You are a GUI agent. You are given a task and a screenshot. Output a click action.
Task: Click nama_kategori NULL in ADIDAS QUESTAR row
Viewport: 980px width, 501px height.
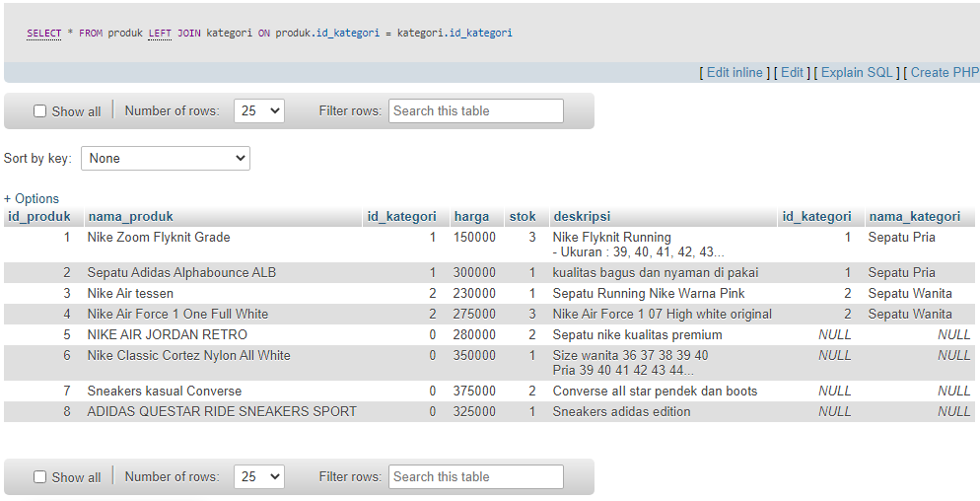pyautogui.click(x=954, y=411)
